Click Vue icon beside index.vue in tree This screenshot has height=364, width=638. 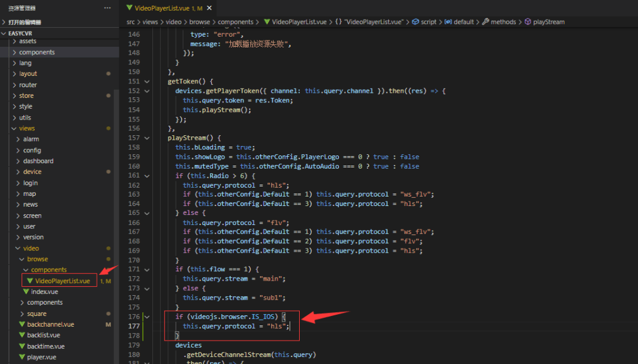point(26,291)
